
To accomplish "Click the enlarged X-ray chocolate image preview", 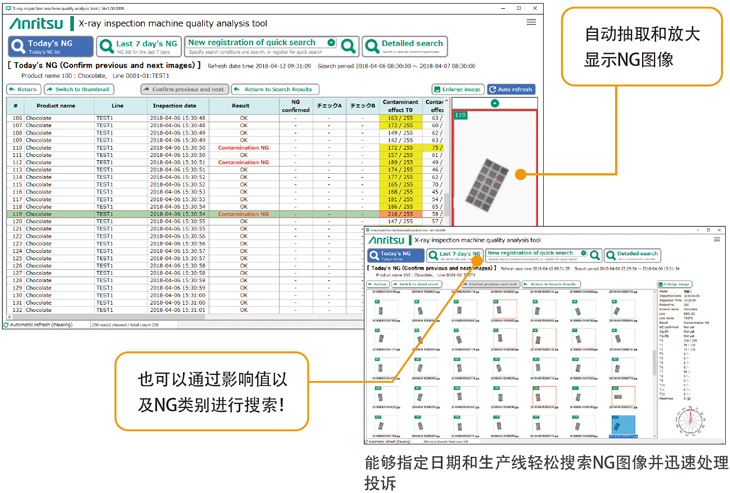I will click(494, 169).
